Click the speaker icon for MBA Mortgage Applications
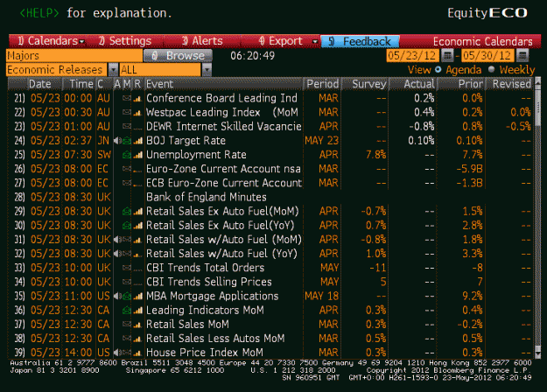 pyautogui.click(x=117, y=296)
